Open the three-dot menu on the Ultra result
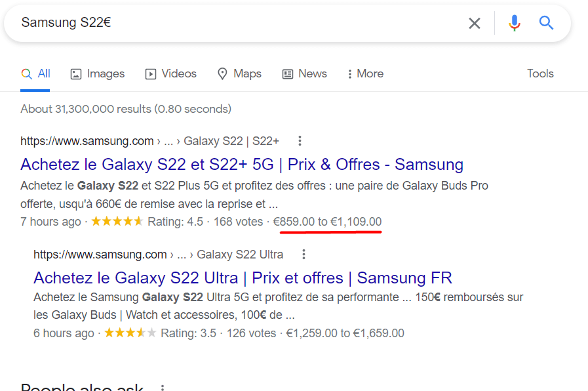Viewport: 588px width, 391px height. (x=304, y=254)
